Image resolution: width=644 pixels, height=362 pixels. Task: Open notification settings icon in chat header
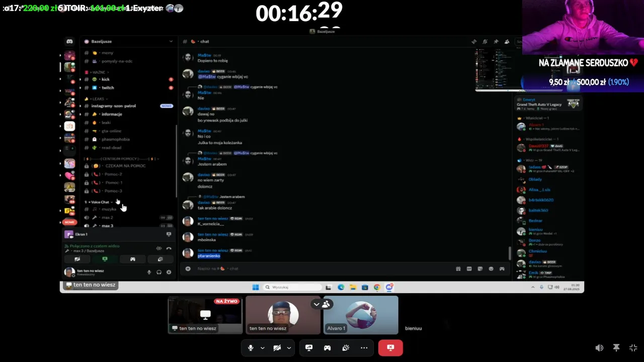pyautogui.click(x=485, y=42)
